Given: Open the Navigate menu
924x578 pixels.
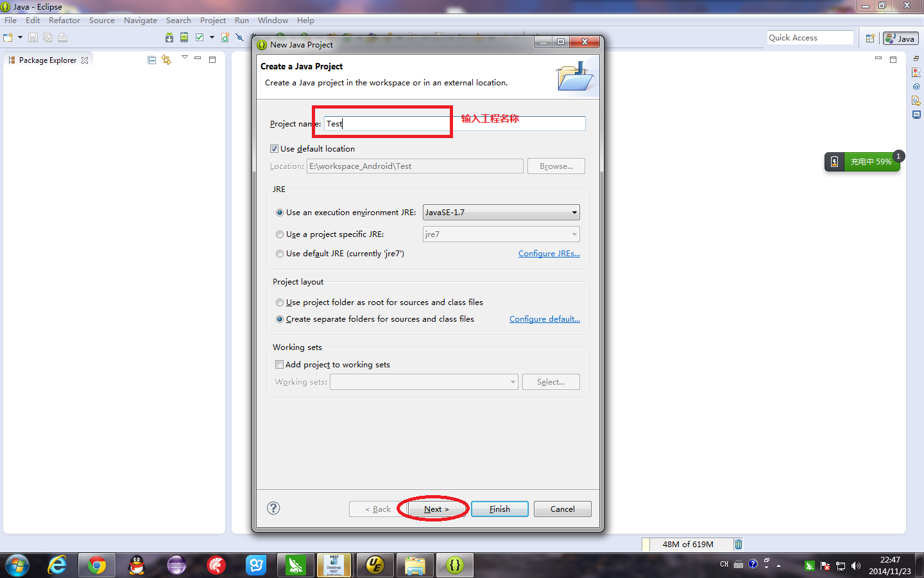Looking at the screenshot, I should tap(141, 21).
